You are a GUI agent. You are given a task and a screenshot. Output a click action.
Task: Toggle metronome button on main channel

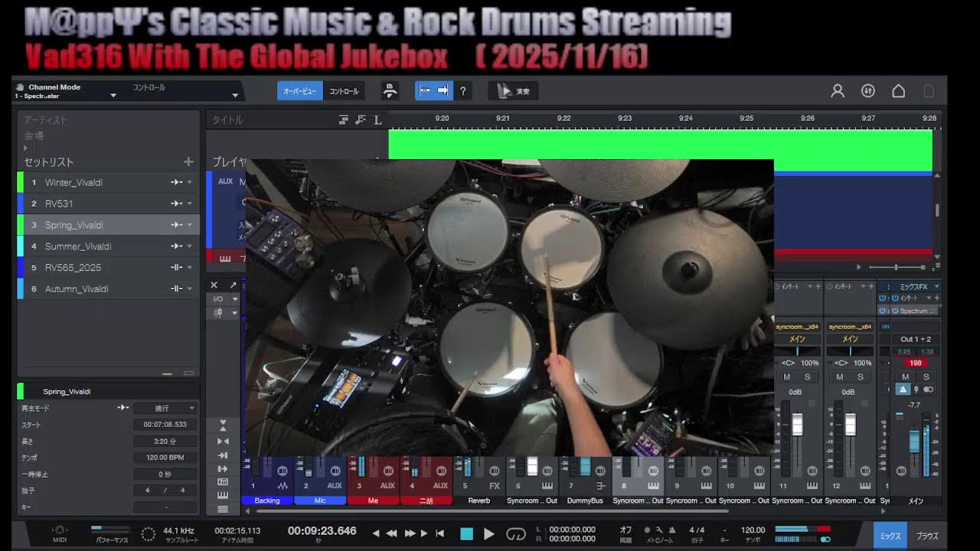pyautogui.click(x=903, y=390)
